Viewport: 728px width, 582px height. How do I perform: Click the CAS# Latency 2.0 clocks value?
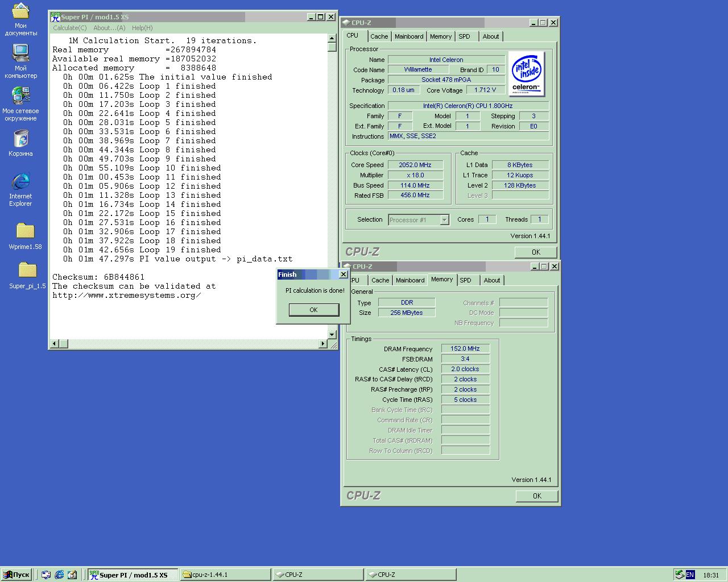(465, 369)
